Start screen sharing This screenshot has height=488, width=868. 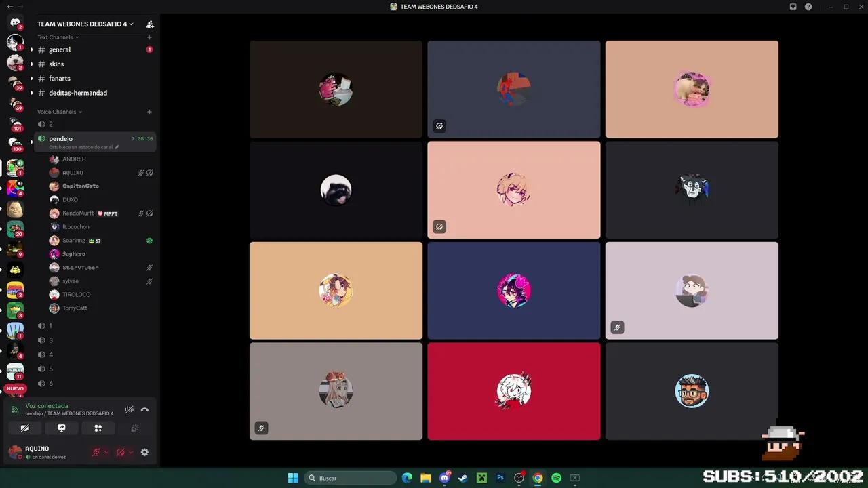(x=61, y=428)
